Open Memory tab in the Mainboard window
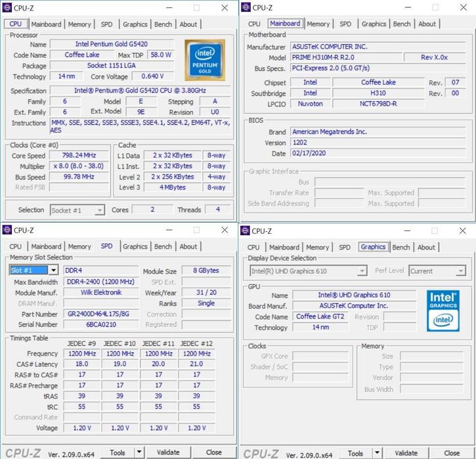 (x=318, y=24)
